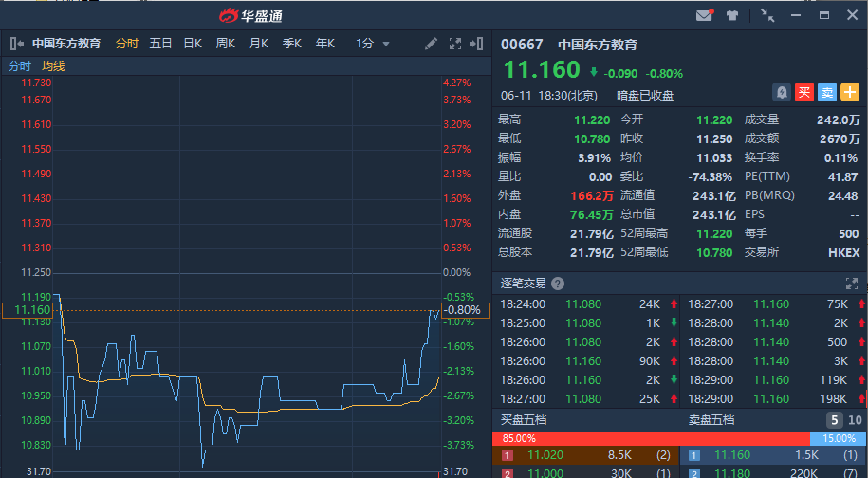Click the stock code 00667
The height and width of the screenshot is (478, 868).
pos(522,45)
